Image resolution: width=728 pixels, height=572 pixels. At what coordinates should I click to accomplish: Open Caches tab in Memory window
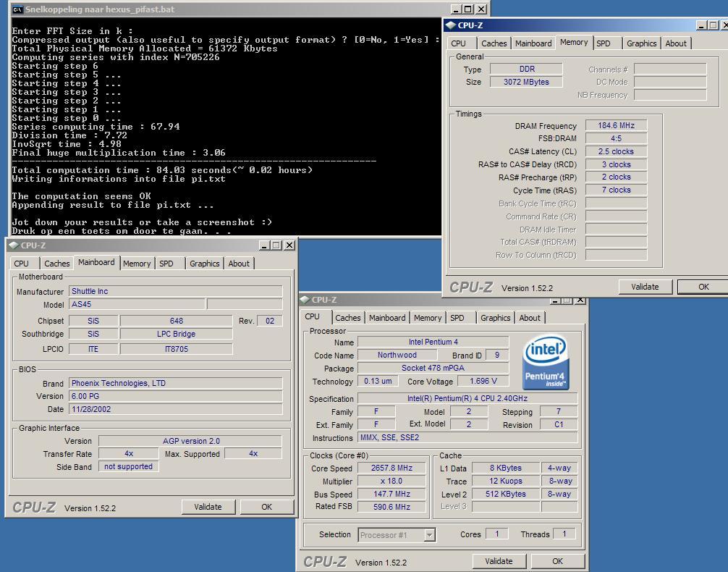494,43
